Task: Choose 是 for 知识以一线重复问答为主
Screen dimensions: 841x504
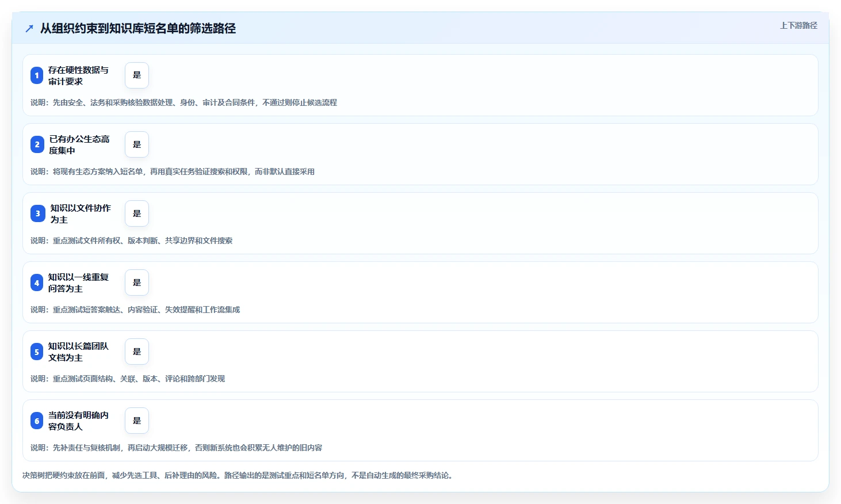Action: click(137, 282)
